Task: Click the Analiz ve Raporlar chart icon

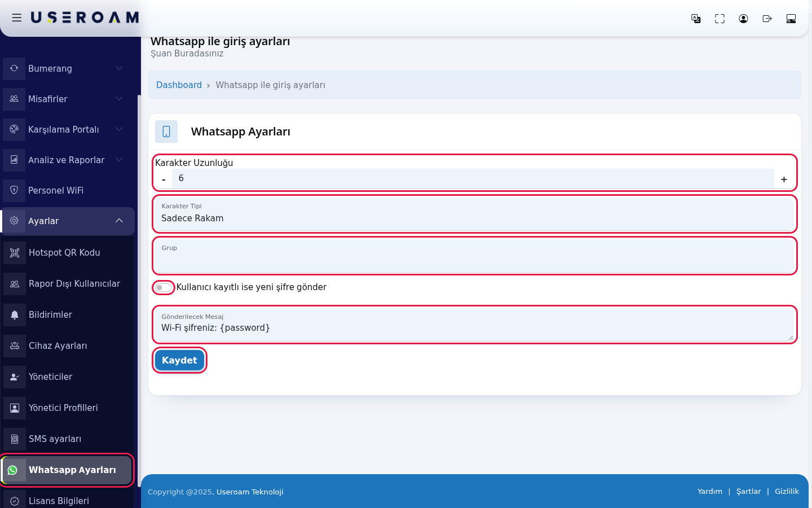Action: [x=14, y=160]
